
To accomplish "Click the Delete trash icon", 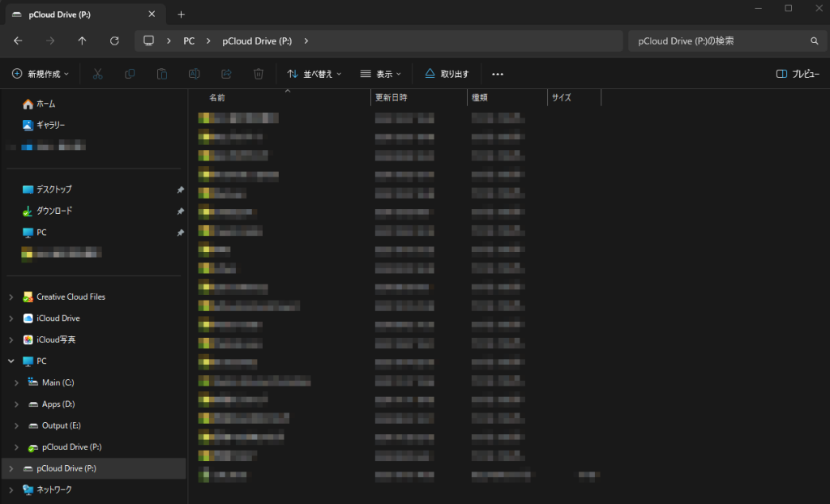I will [x=259, y=74].
